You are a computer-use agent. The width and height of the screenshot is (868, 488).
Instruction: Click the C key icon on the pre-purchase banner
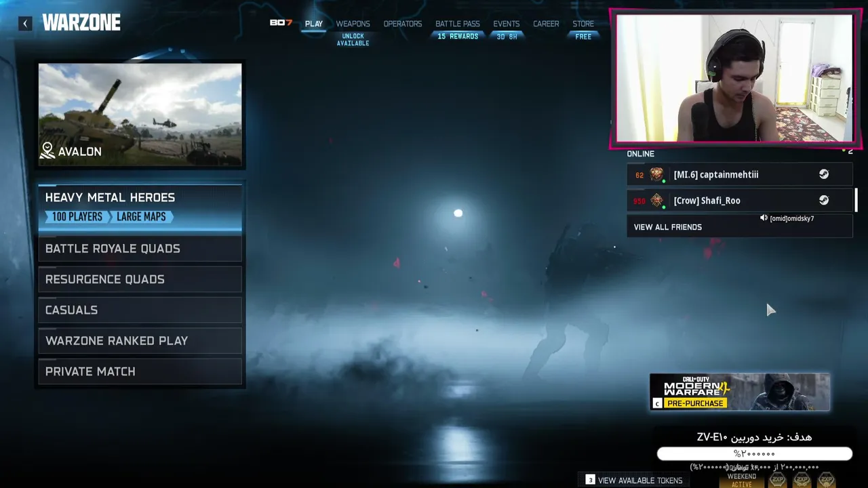tap(656, 403)
